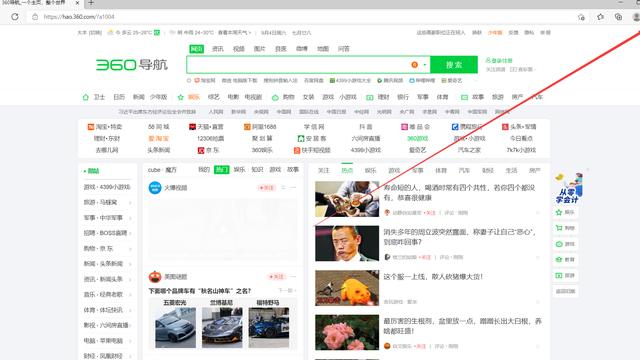Select the 我的 tab in cube魔方
Screen dimensions: 640x360
(204, 170)
